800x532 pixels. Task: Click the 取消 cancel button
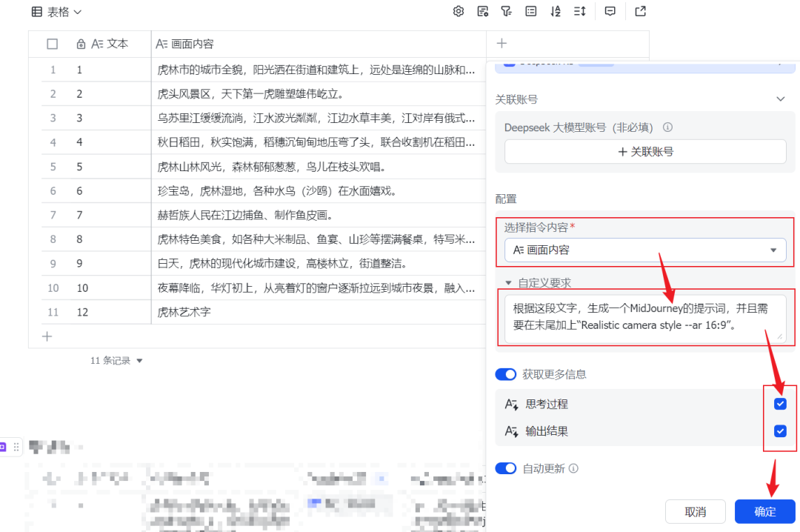pos(696,511)
